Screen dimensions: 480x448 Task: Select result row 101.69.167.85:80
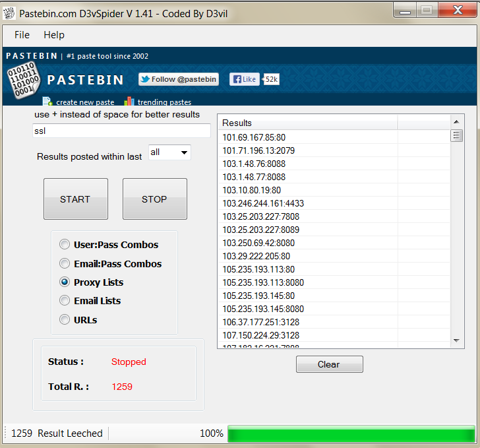pyautogui.click(x=334, y=137)
